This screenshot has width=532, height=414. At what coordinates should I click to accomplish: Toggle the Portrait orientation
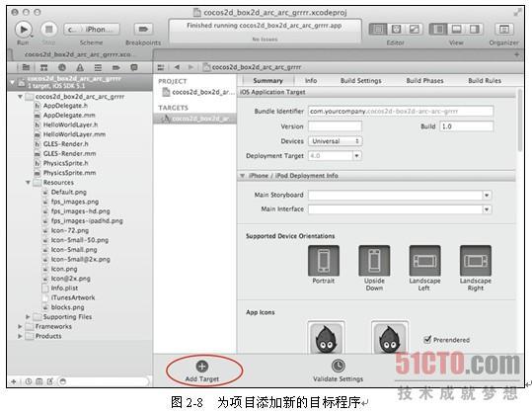click(324, 261)
